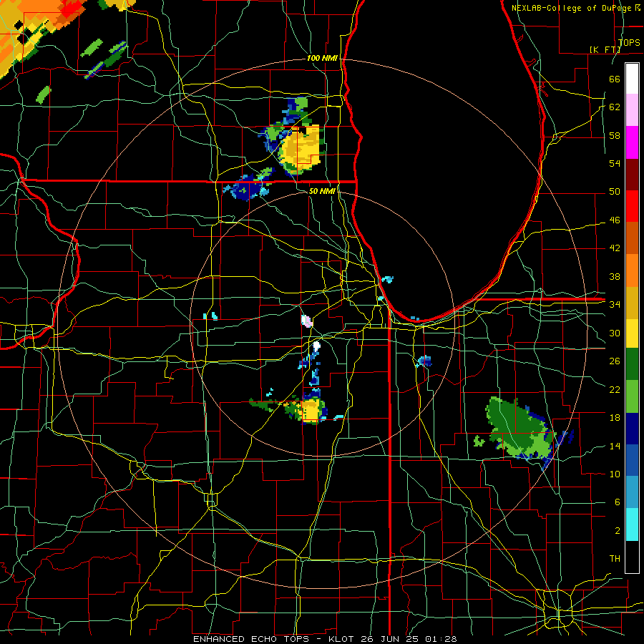644x644 pixels.
Task: Select the bright red legend swatch
Action: [632, 206]
